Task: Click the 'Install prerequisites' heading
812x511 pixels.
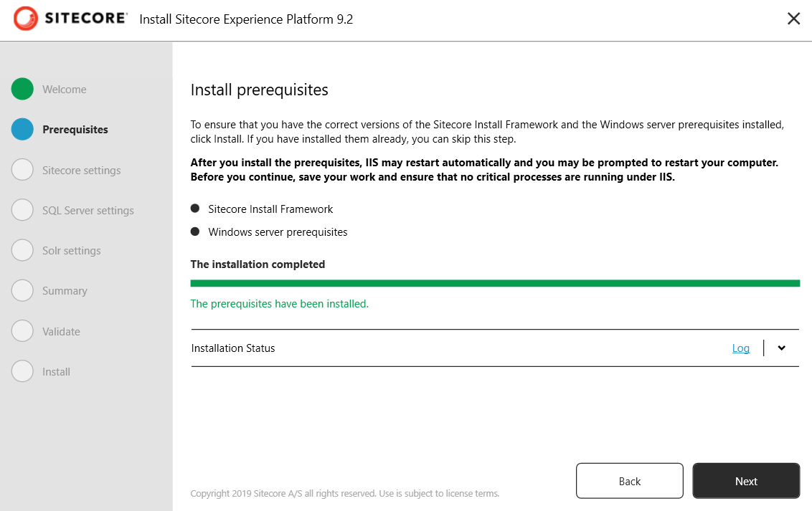Action: tap(260, 90)
